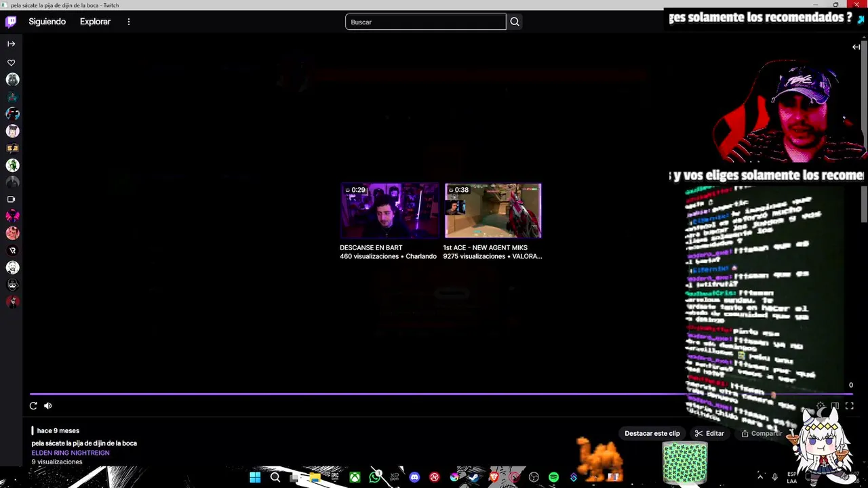Click the 'hace 9 meses' text

pos(58,430)
